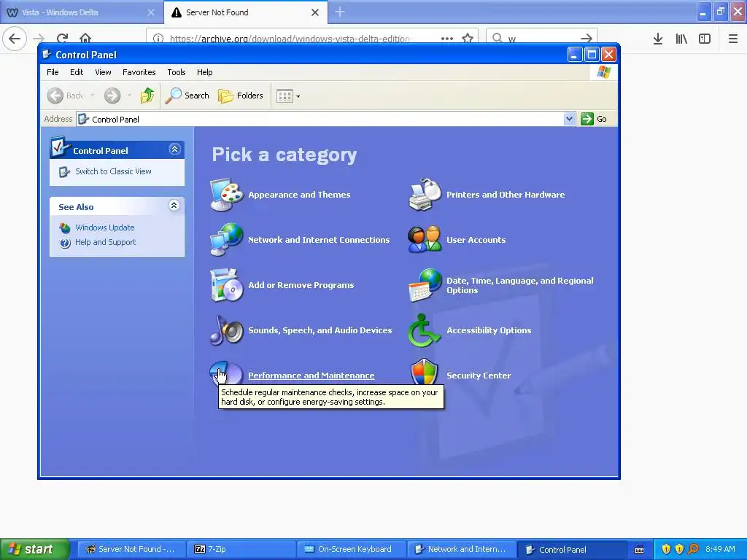Click the first security shield icon in system tray

[666, 549]
